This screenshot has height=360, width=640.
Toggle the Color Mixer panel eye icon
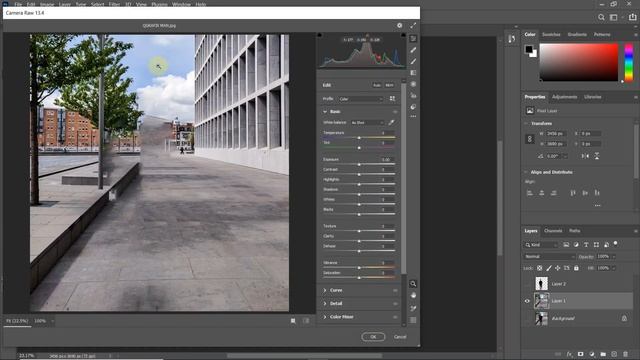click(x=395, y=317)
